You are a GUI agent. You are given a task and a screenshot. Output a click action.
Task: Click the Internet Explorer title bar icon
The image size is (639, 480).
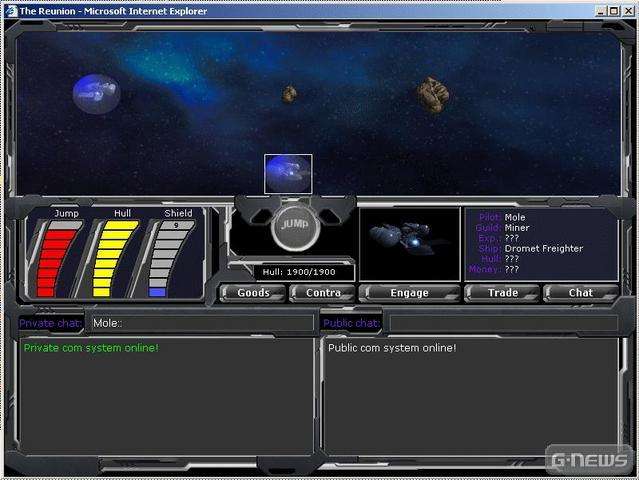[10, 10]
